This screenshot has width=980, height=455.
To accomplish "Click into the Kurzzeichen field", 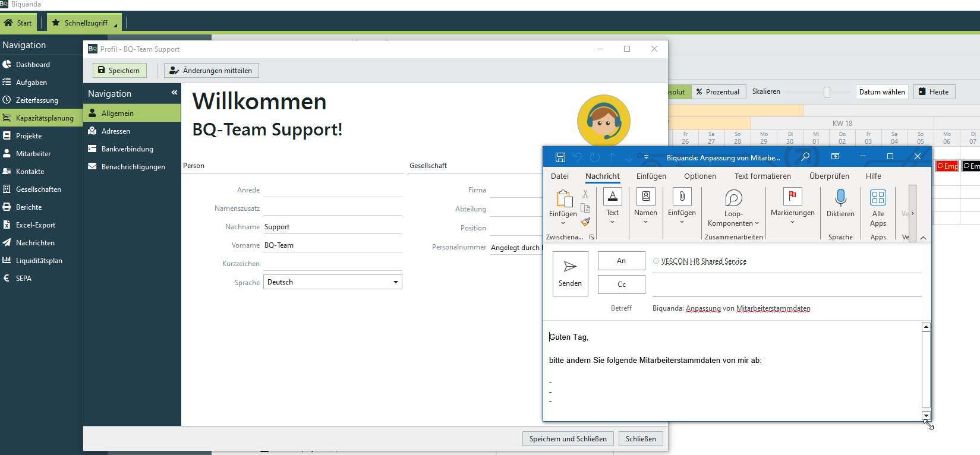I will click(333, 263).
